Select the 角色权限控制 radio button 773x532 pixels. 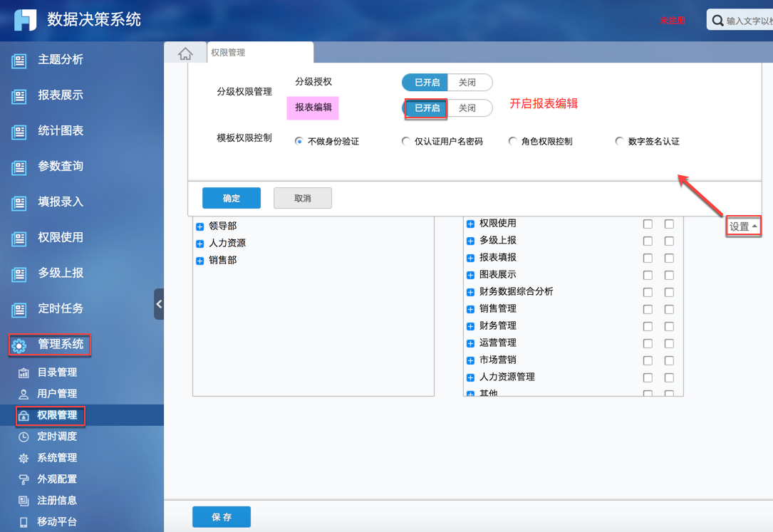click(x=513, y=142)
